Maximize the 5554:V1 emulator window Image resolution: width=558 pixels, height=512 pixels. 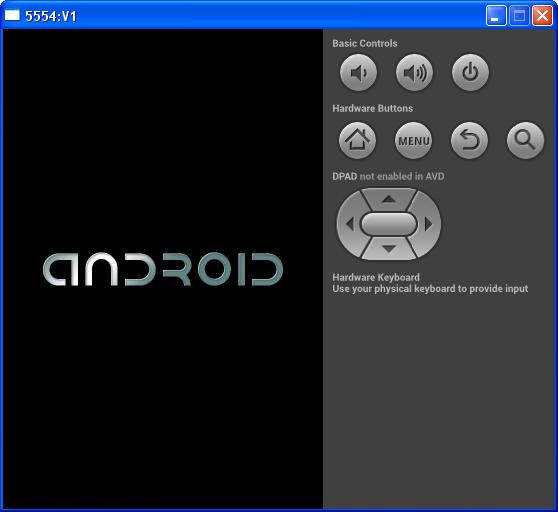click(519, 16)
